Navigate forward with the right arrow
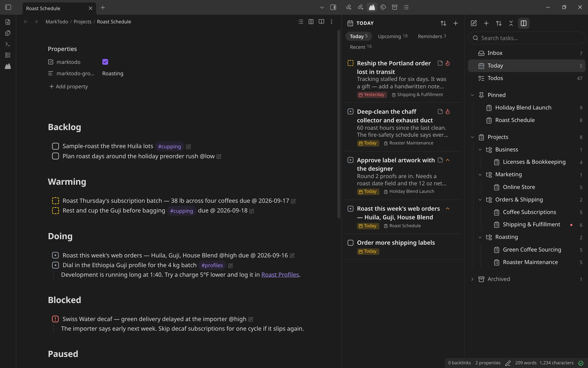The width and height of the screenshot is (588, 368). (x=36, y=22)
